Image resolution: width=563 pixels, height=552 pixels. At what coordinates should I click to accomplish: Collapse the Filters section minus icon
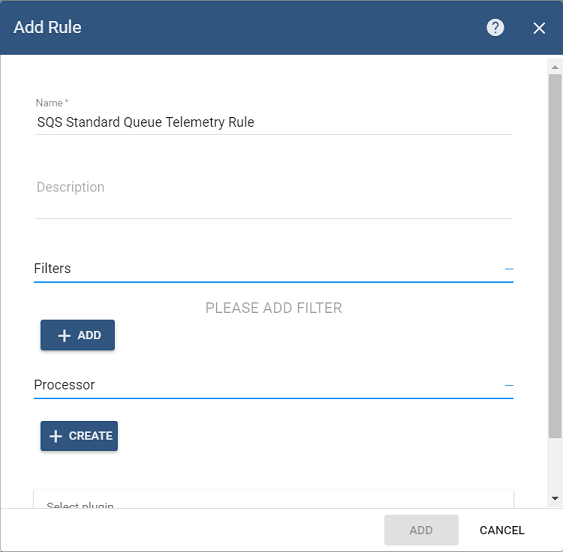click(509, 269)
